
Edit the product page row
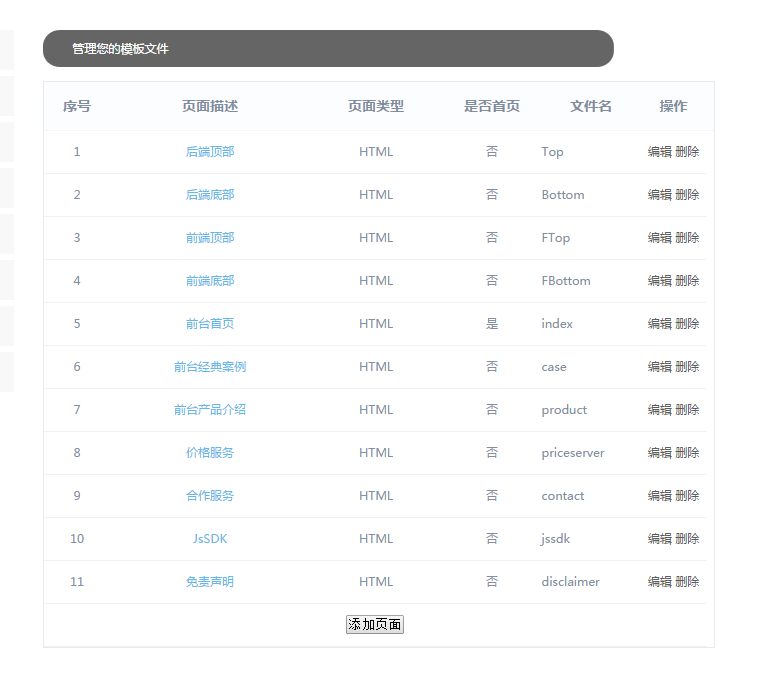[x=659, y=410]
